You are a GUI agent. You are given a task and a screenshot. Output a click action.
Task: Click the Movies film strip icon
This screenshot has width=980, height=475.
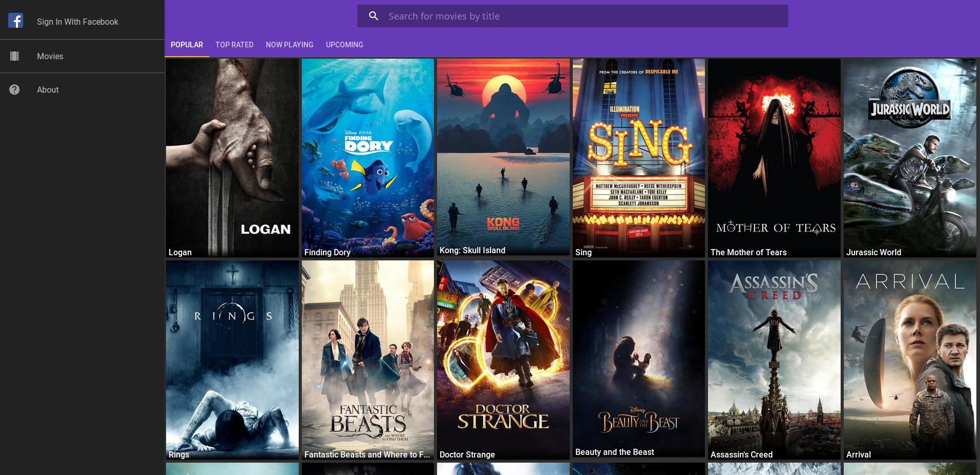pyautogui.click(x=14, y=56)
